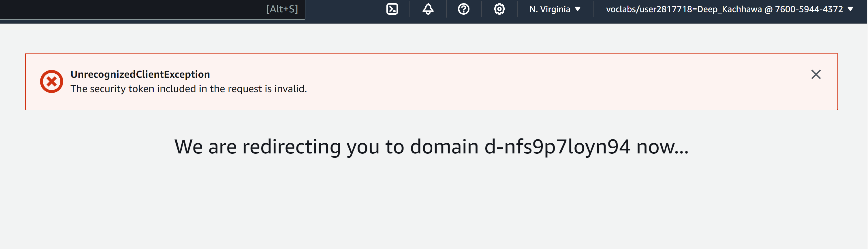Click the caret next to N. Virginia
868x249 pixels.
578,9
